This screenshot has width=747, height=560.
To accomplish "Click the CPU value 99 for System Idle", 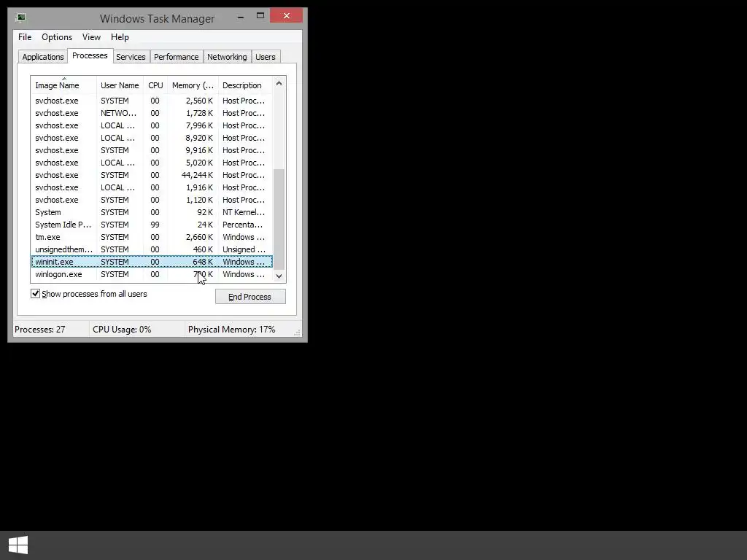I will [x=155, y=225].
